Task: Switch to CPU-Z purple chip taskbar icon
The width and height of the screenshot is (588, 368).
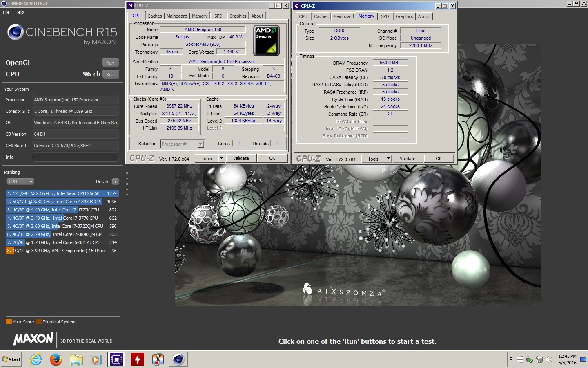Action: (116, 359)
